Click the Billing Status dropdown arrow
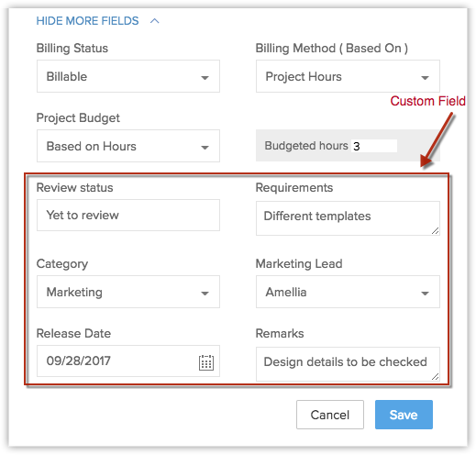Screen dimensions: 476x455 [x=205, y=78]
